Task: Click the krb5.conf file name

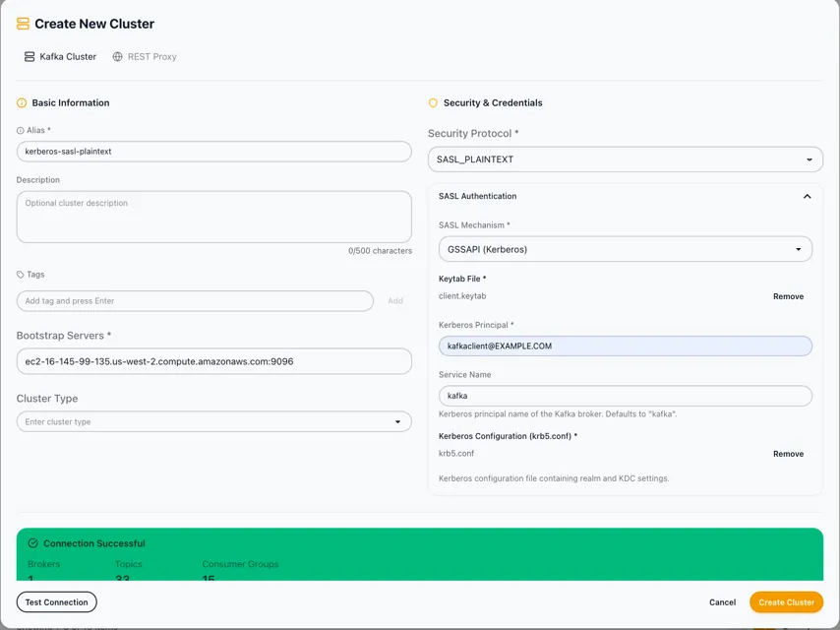Action: coord(456,453)
